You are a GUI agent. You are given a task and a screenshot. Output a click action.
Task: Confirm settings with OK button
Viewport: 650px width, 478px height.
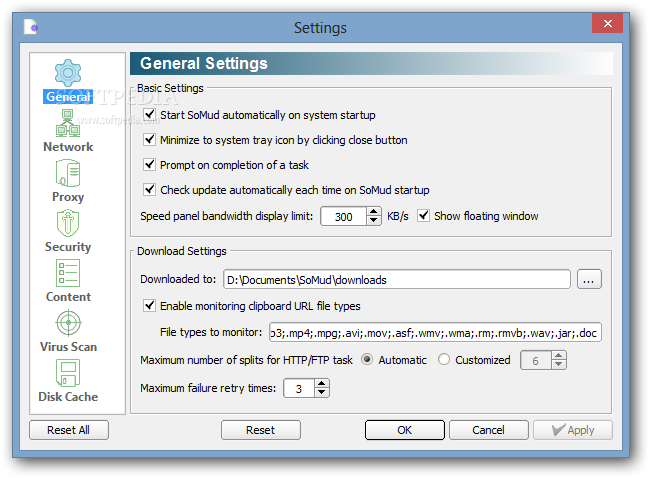(405, 430)
